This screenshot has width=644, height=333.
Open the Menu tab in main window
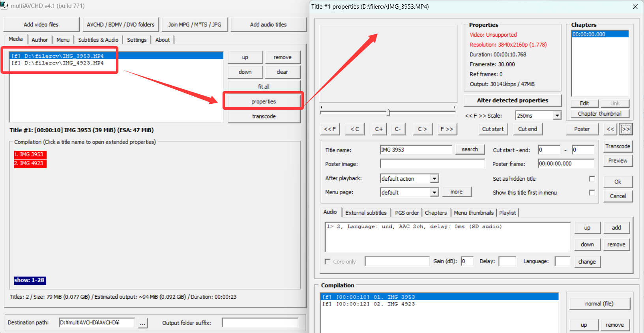point(63,40)
